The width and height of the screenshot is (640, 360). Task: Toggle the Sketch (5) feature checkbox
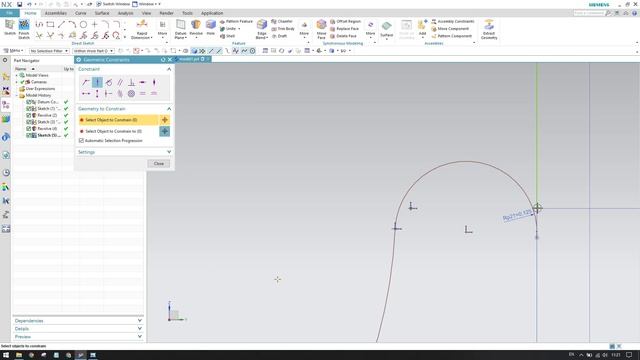(x=29, y=135)
